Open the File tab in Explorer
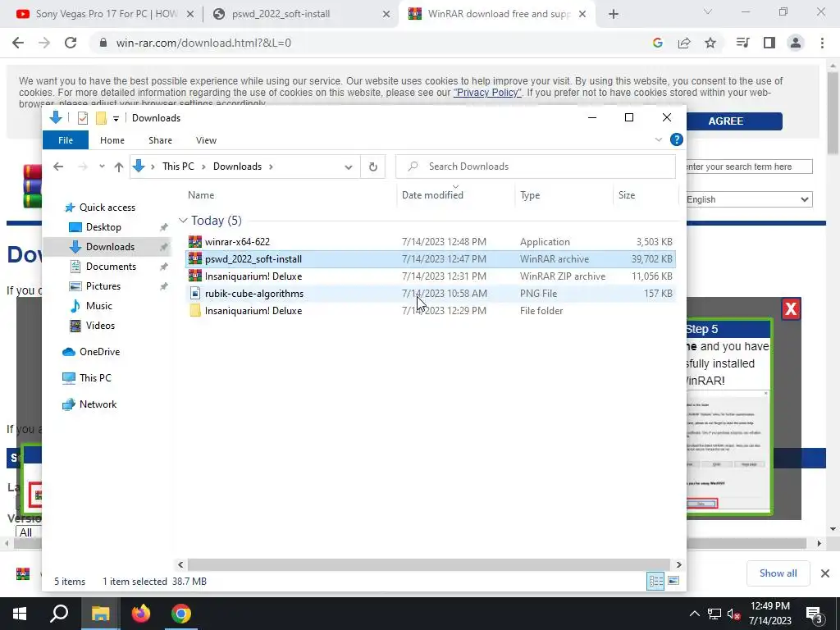The image size is (840, 630). (66, 140)
